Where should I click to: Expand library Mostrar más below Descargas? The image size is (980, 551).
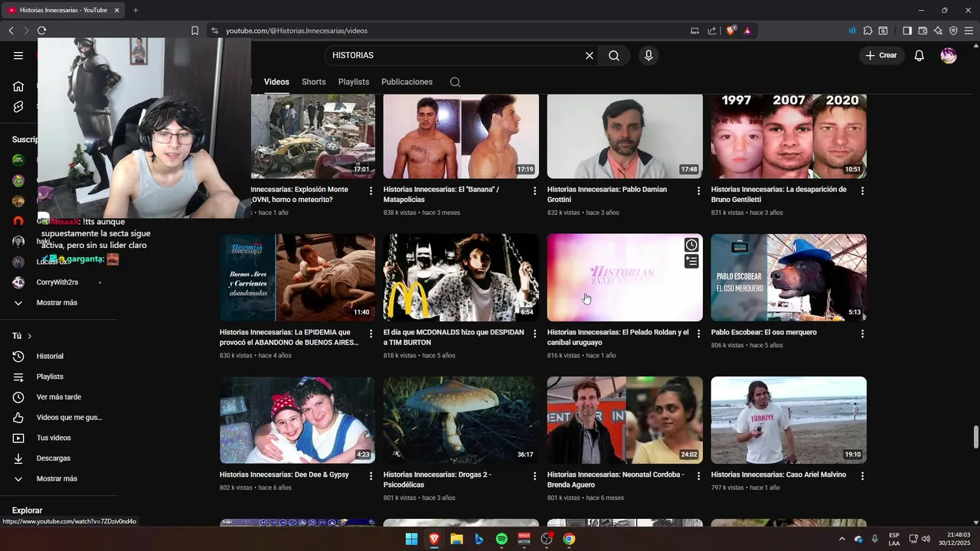[57, 479]
